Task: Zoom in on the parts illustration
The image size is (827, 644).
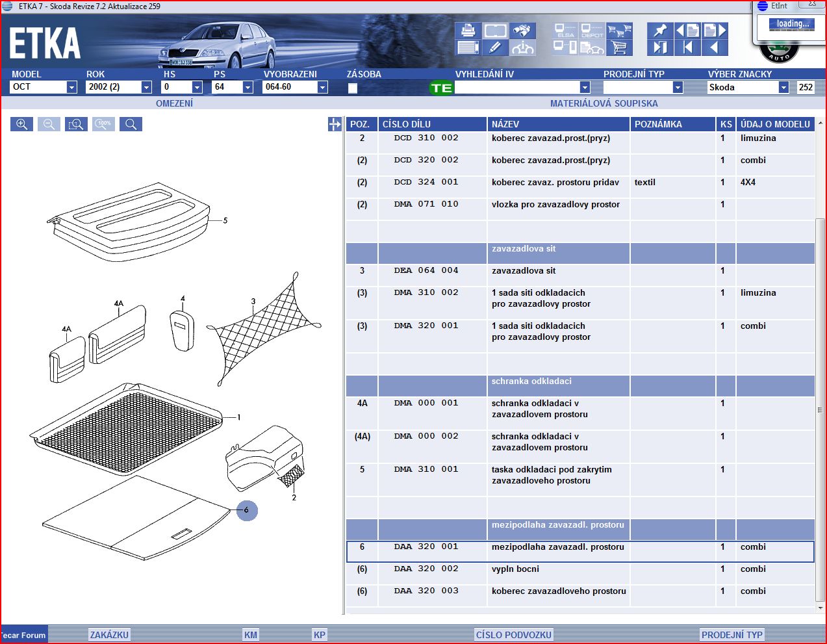Action: pos(21,124)
